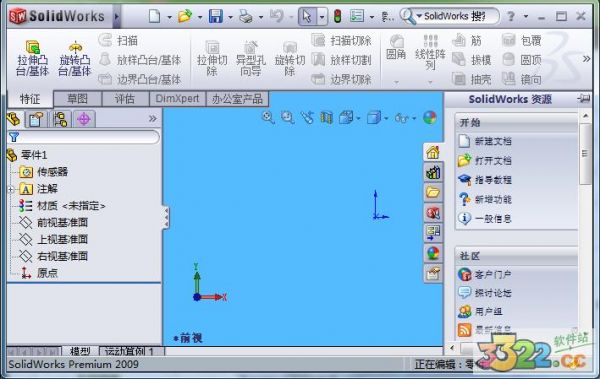The image size is (600, 379).
Task: Switch to the 模型 bottom tab
Action: coord(80,351)
